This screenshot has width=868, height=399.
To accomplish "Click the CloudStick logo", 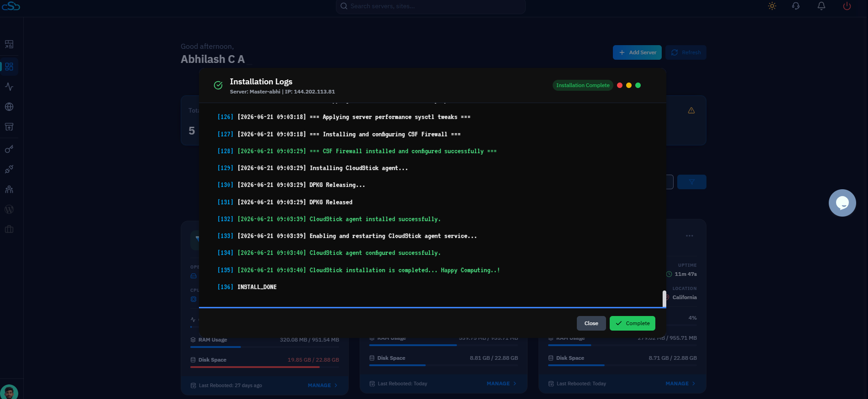I will (11, 6).
